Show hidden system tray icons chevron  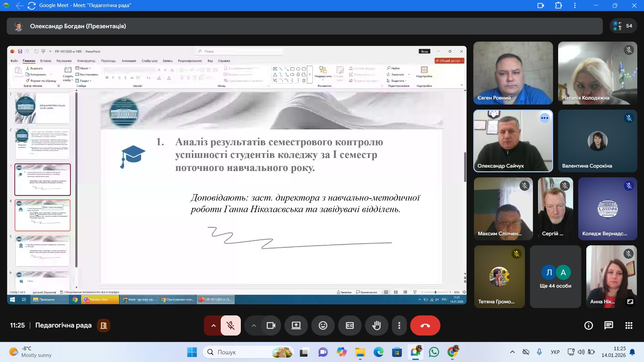(x=512, y=352)
